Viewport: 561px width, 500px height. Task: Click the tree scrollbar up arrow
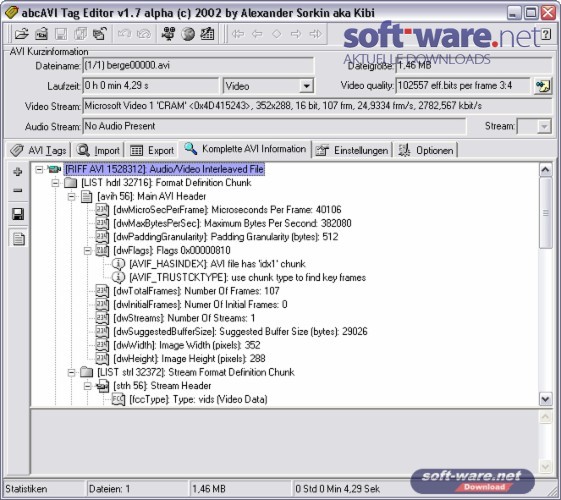point(545,170)
